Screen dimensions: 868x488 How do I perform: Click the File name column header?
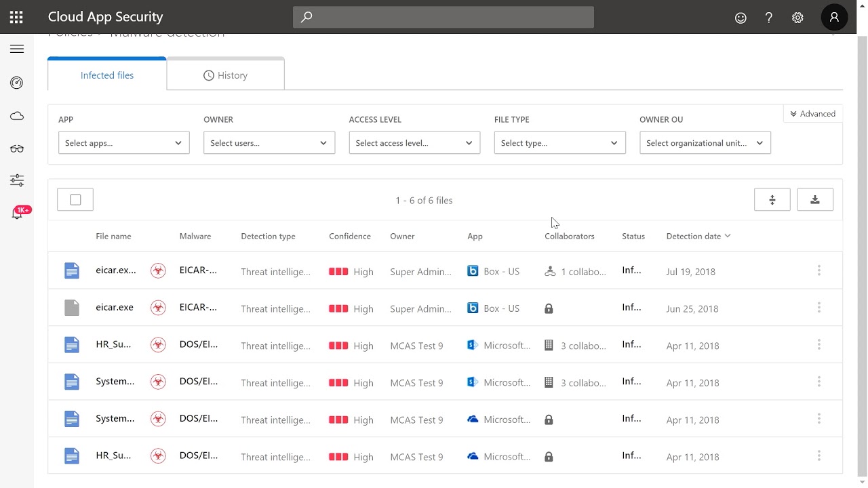[x=114, y=236]
